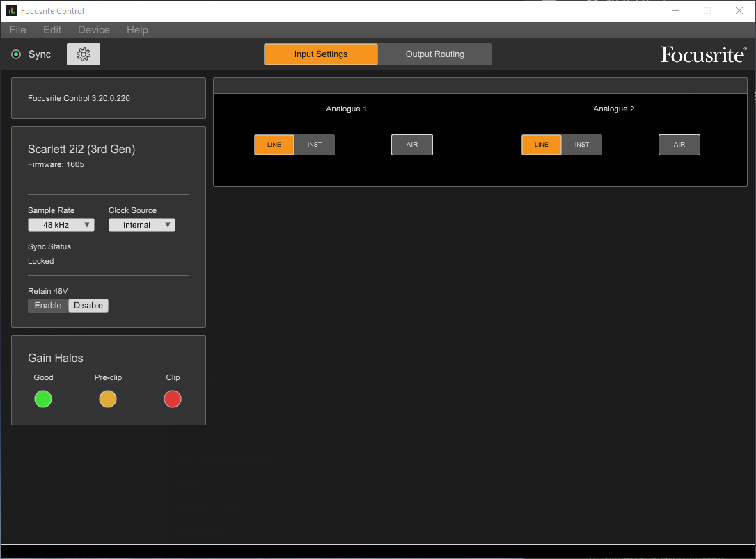Viewport: 756px width, 559px height.
Task: Set Analogue 2 input to INST
Action: [581, 145]
